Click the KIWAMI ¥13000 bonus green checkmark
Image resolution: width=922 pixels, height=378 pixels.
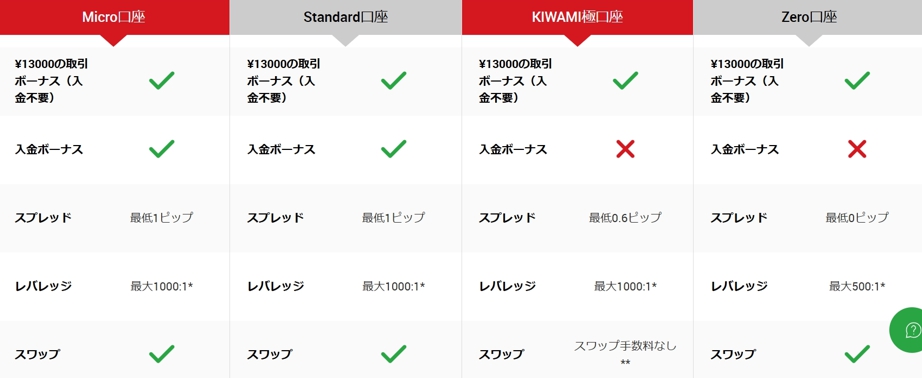[625, 81]
